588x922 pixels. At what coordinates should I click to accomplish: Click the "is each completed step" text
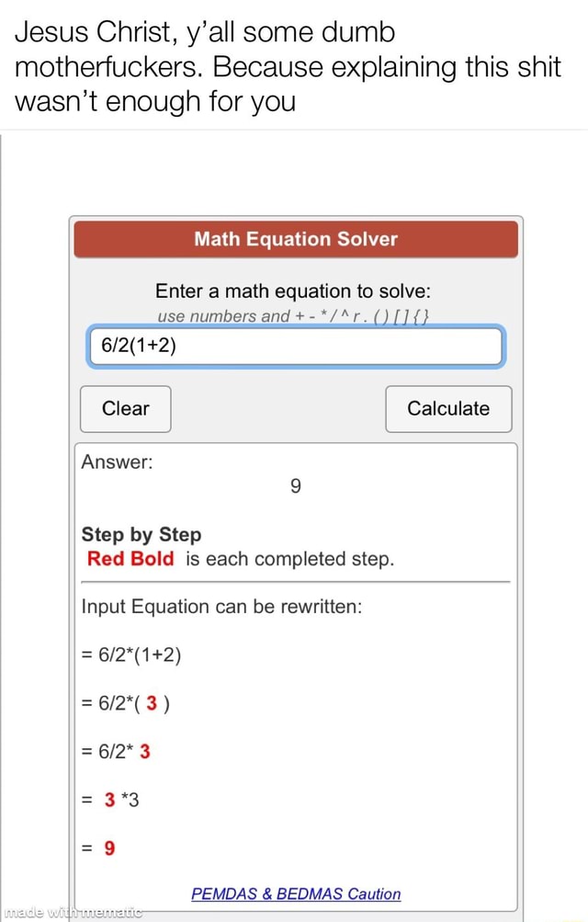coord(289,559)
